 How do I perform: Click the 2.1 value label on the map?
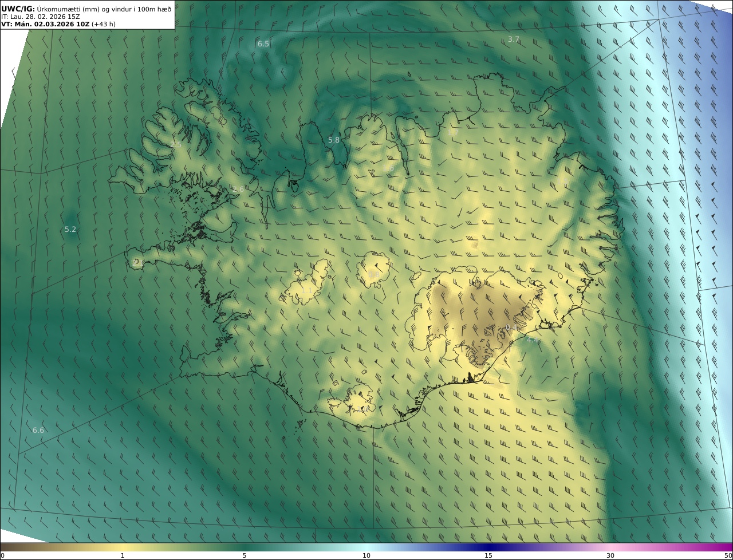[139, 262]
